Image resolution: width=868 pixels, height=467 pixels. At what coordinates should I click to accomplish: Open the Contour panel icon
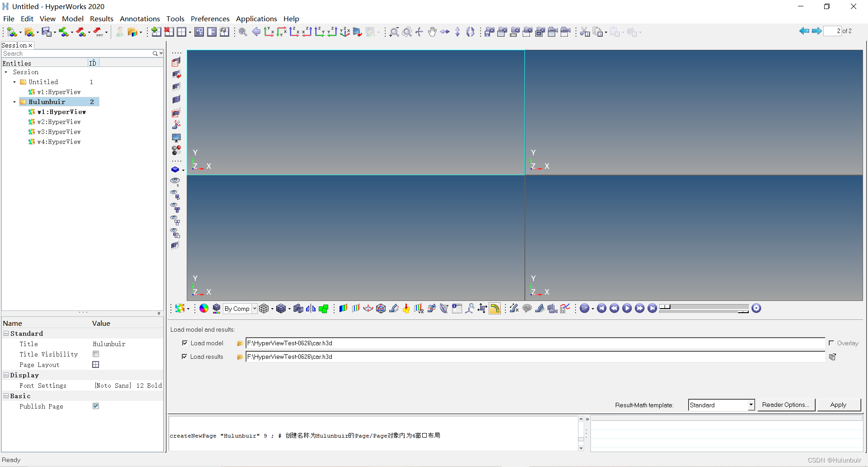(x=343, y=308)
